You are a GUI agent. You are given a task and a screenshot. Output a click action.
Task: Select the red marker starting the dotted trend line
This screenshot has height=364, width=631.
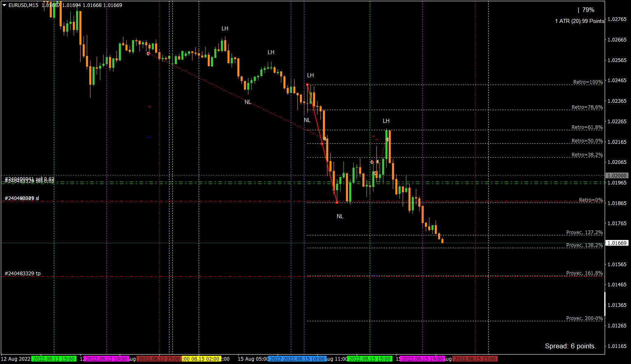(x=148, y=53)
